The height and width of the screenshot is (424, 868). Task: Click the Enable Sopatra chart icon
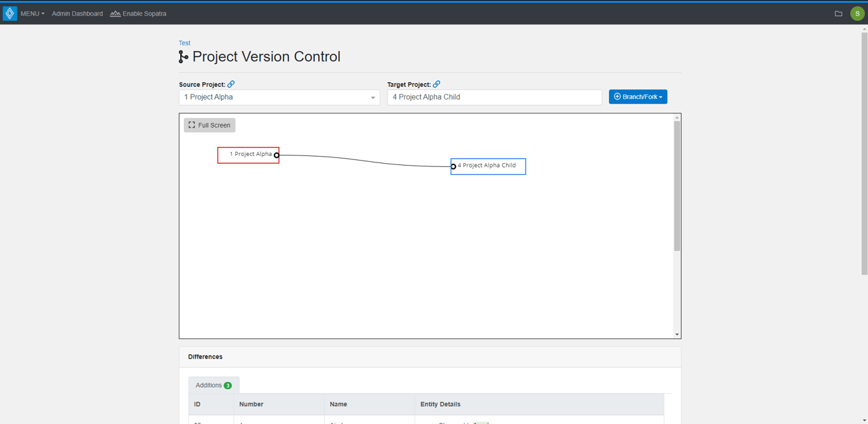(x=115, y=14)
